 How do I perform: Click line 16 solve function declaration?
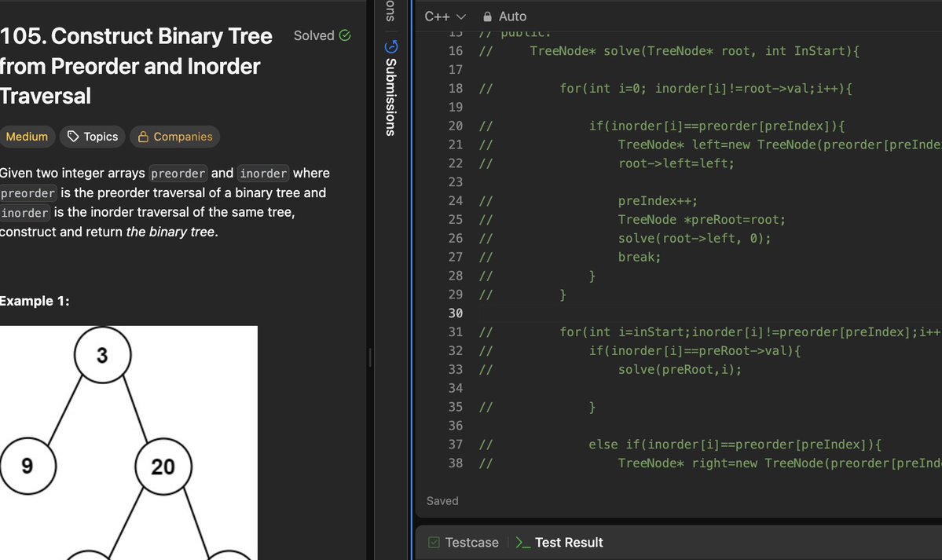695,51
